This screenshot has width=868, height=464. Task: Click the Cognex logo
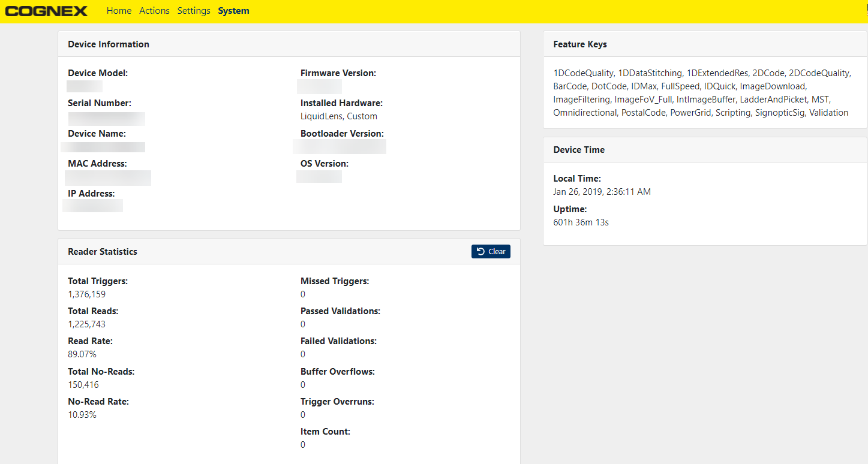[46, 11]
